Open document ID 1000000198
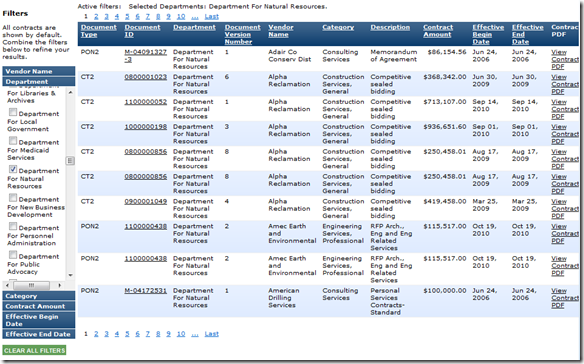The image size is (584, 364). pos(146,127)
